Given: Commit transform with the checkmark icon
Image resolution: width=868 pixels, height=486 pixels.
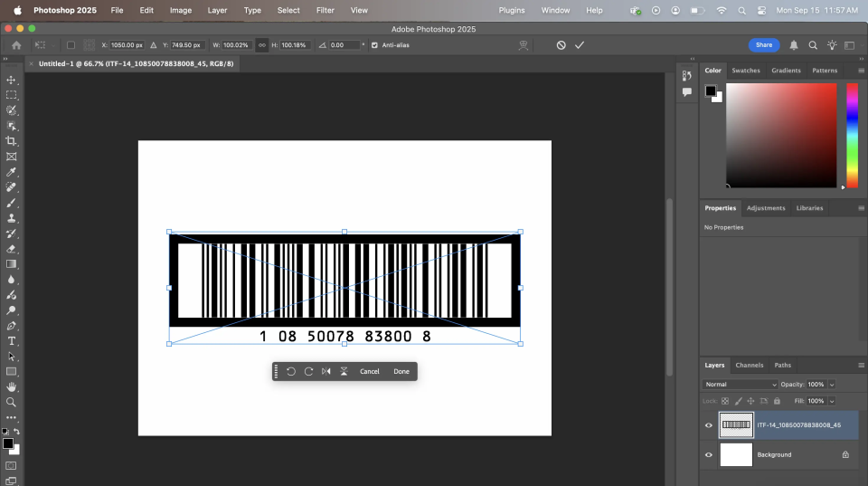Looking at the screenshot, I should click(580, 45).
